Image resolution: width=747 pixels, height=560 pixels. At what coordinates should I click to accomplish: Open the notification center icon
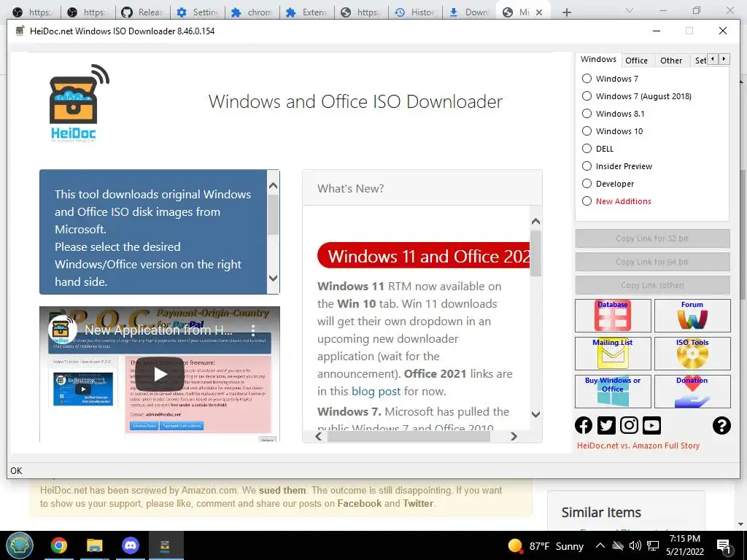coord(724,545)
